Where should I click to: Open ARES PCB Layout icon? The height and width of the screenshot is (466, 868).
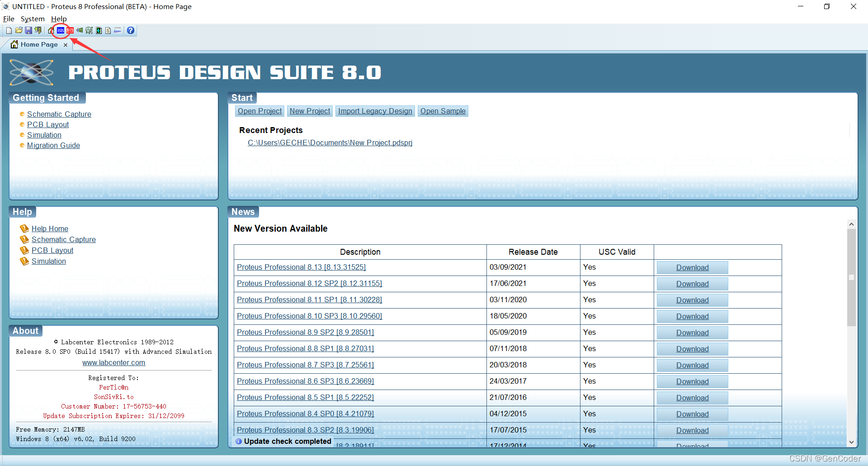[x=70, y=30]
